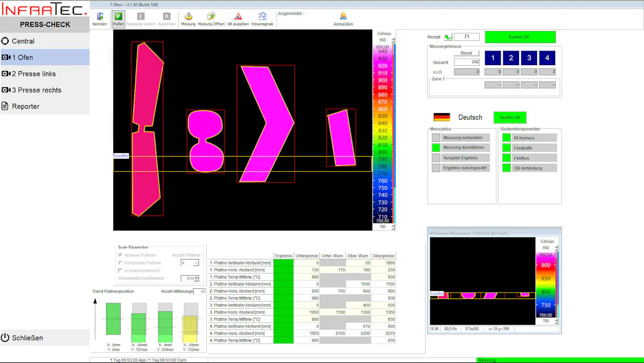Click the rainbow temperature color scale bar
644x363 pixels.
coord(382,134)
